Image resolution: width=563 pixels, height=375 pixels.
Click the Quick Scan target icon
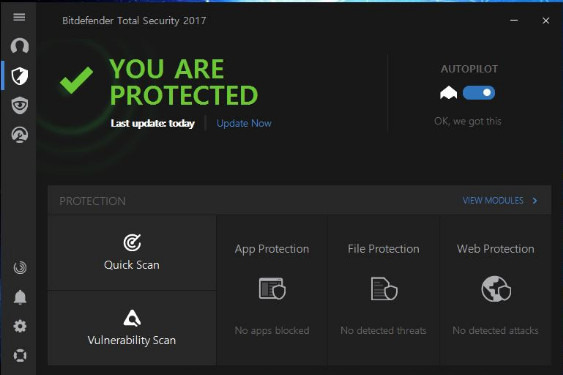[x=132, y=242]
